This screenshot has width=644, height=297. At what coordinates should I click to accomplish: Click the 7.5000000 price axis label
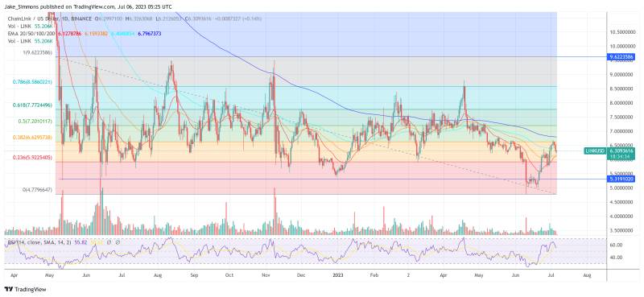tap(621, 117)
